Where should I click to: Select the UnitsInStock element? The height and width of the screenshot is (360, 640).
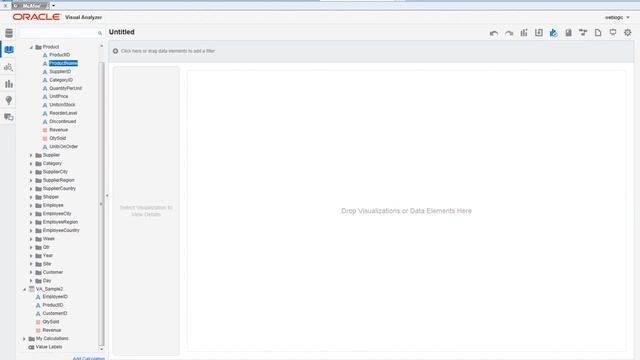tap(62, 105)
